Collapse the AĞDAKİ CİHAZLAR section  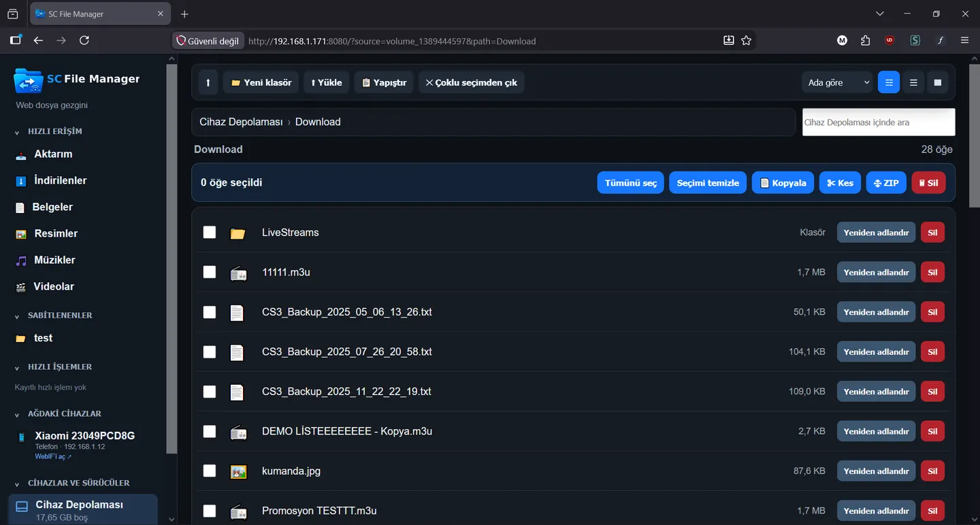click(17, 415)
